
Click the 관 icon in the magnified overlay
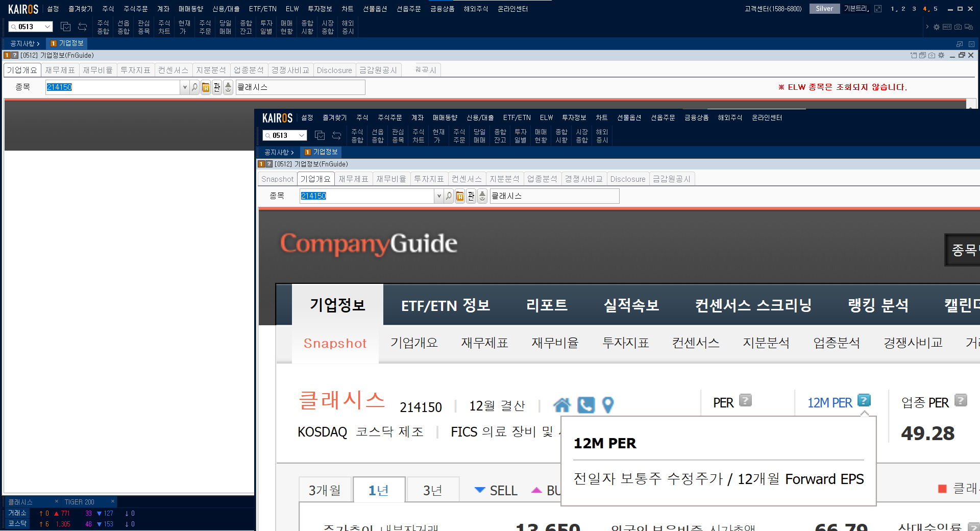[471, 196]
